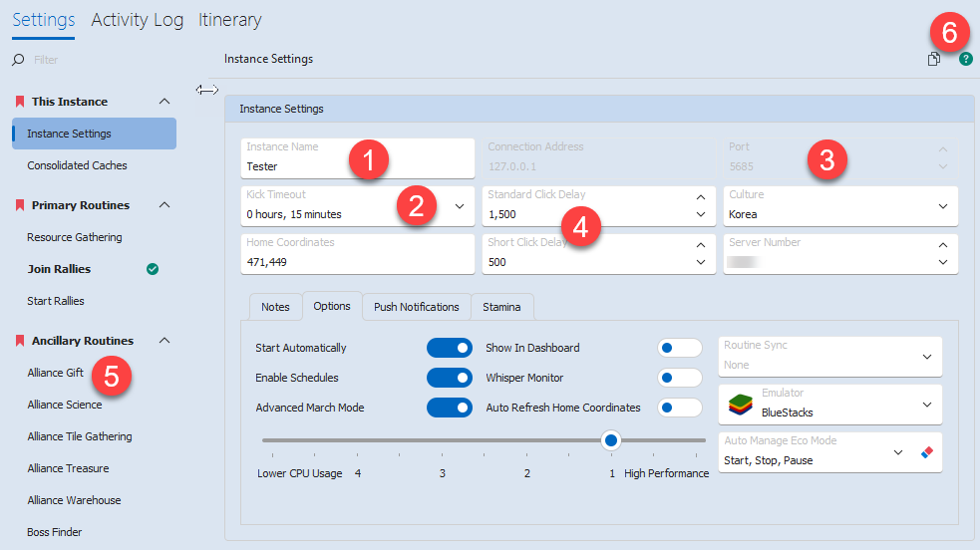
Task: Click the double-arrow panel resize icon
Action: pyautogui.click(x=206, y=90)
